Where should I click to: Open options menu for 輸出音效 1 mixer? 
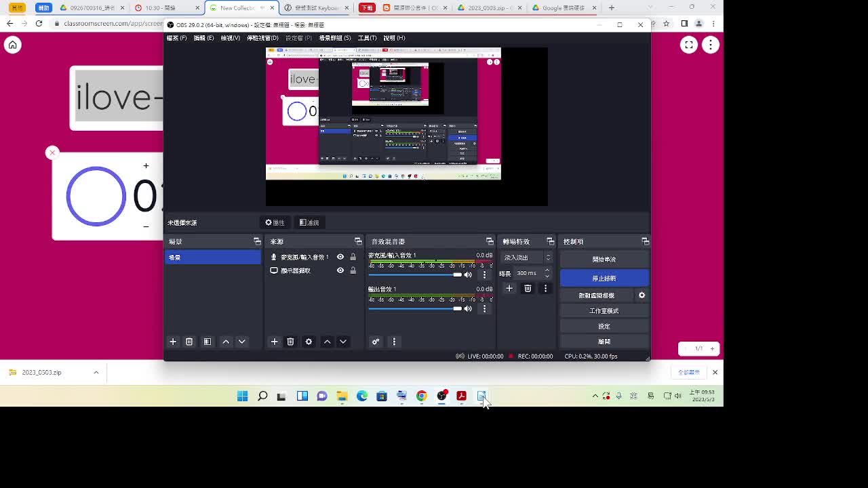[484, 308]
